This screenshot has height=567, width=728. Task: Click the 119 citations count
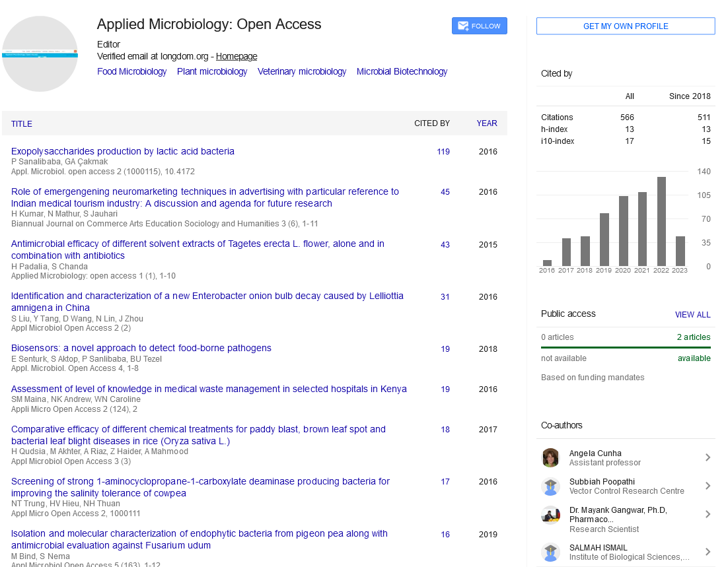(443, 152)
